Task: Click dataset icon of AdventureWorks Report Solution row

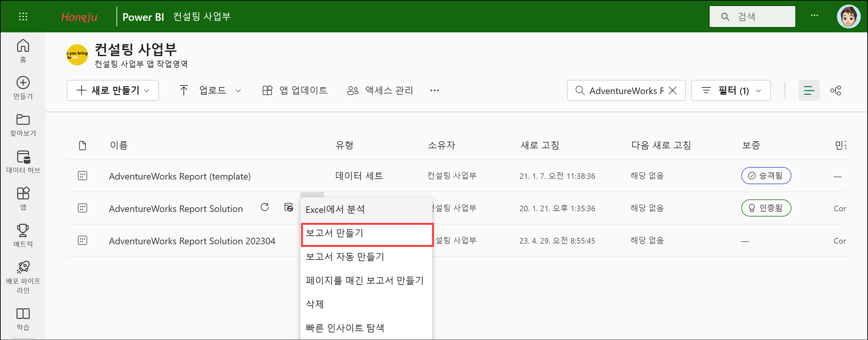Action: 83,208
